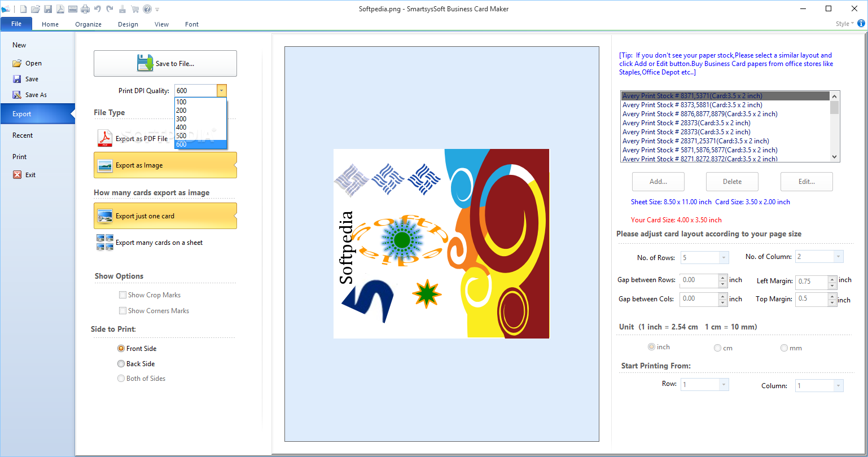This screenshot has height=457, width=868.
Task: Click the paper stock list scrollbar down arrow
Action: (x=834, y=157)
